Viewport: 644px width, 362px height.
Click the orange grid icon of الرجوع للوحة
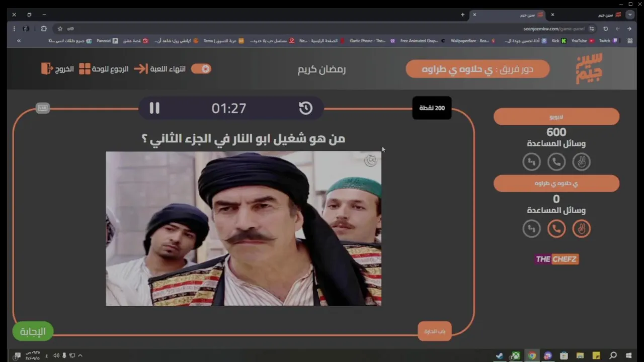pos(85,69)
